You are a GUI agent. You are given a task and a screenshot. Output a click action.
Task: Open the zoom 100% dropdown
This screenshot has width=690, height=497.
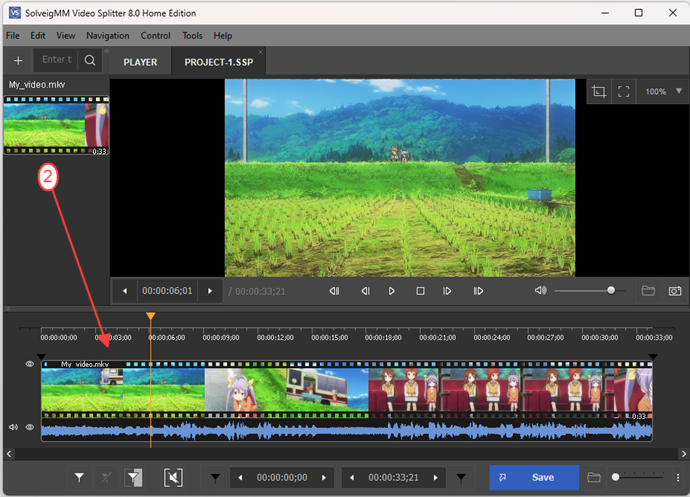coord(663,92)
